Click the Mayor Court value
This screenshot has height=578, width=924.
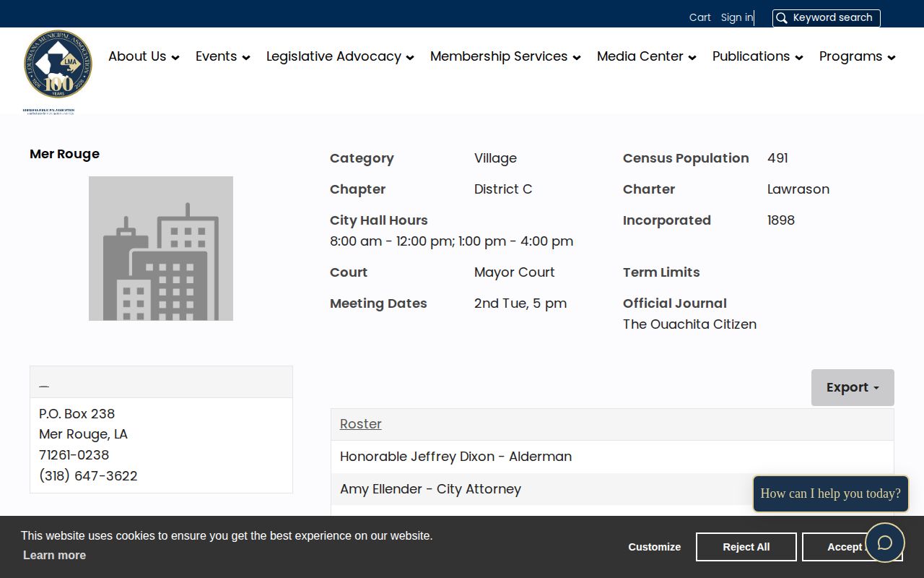[515, 272]
